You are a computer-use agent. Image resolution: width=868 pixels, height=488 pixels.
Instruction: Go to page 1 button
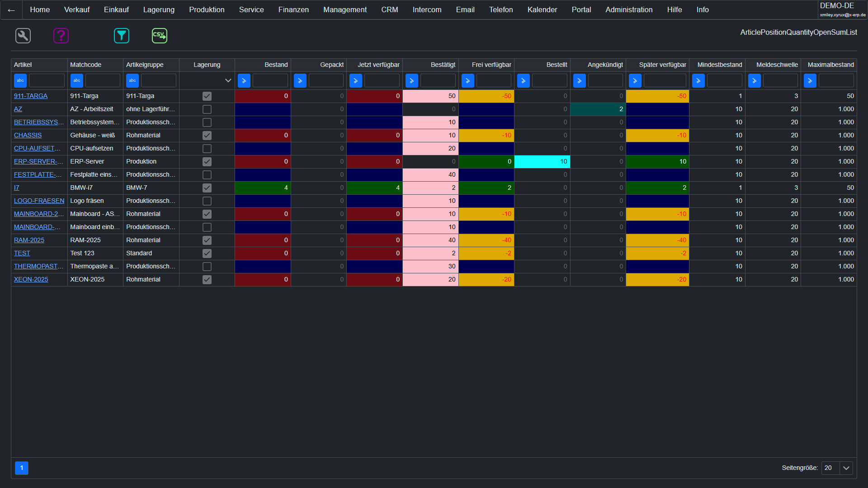22,468
